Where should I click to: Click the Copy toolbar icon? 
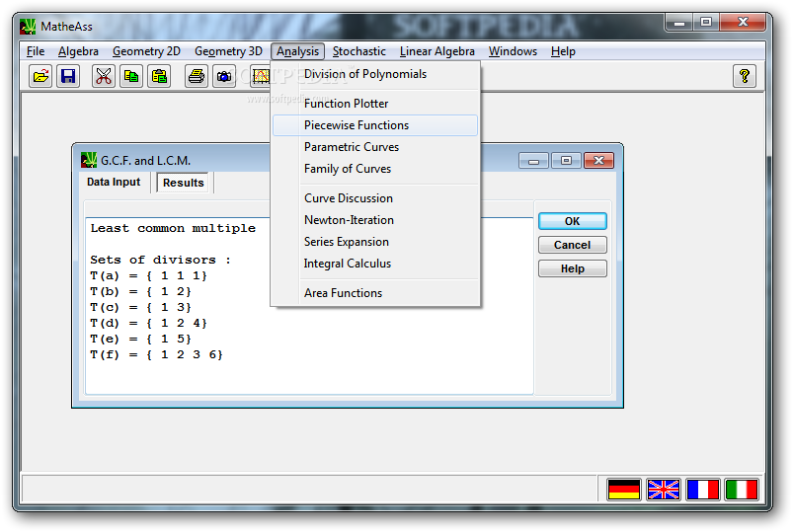tap(131, 76)
